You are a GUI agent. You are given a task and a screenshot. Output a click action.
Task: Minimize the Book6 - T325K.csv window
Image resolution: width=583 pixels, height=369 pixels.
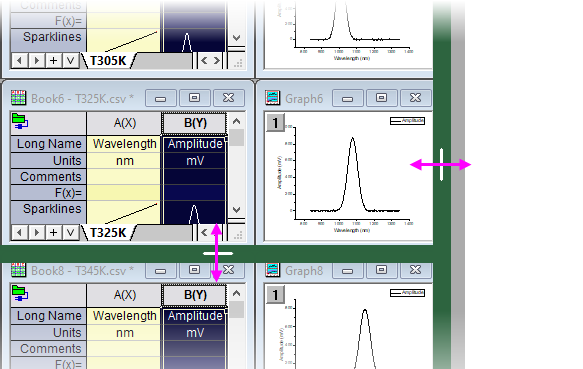pyautogui.click(x=161, y=98)
